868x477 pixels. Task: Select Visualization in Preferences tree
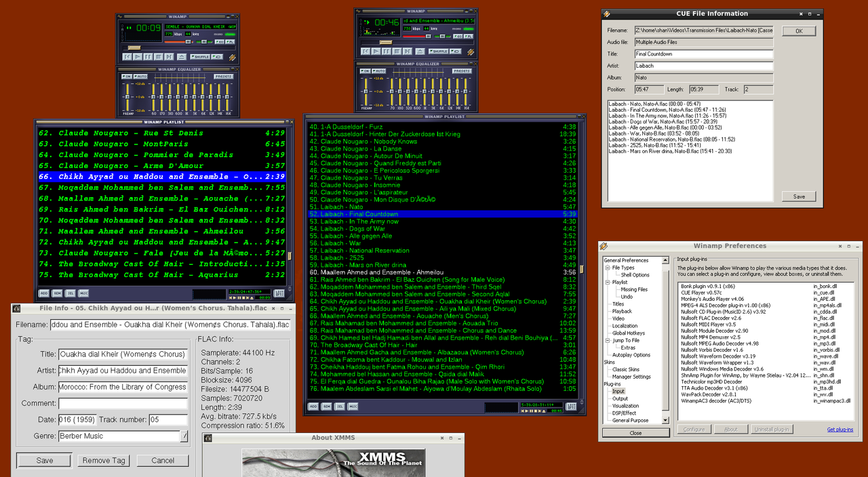click(625, 406)
